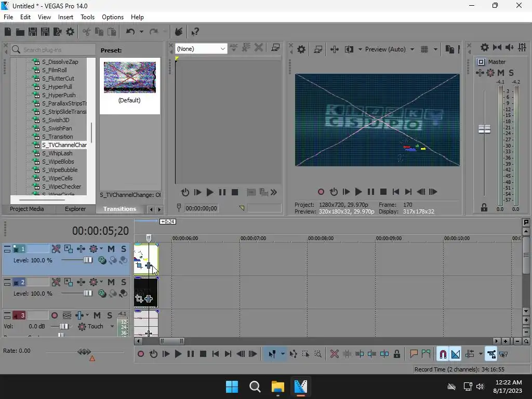The width and height of the screenshot is (532, 399).
Task: Expand the overlays grid dropdown arrow
Action: tap(435, 49)
